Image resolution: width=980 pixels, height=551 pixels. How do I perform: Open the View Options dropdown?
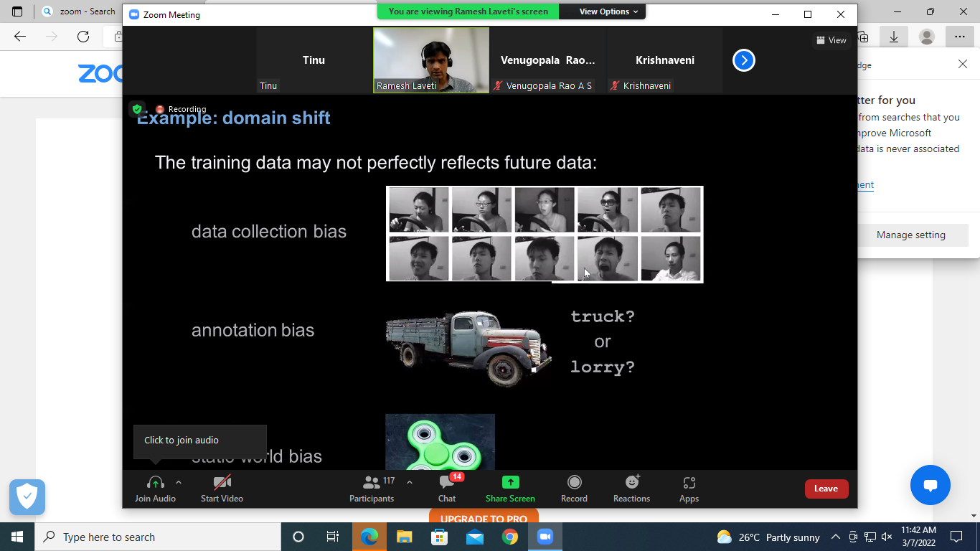click(x=609, y=11)
